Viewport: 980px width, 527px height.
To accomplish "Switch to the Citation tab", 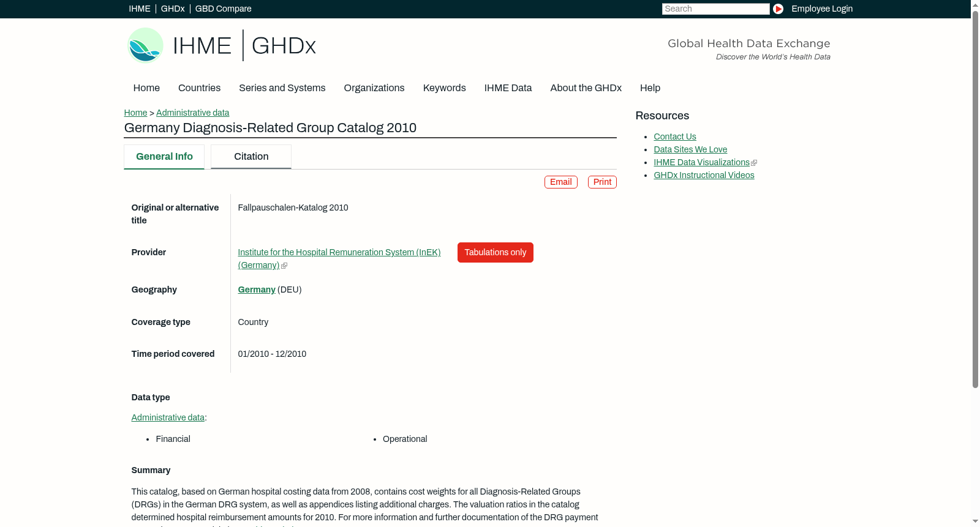I will [x=251, y=157].
